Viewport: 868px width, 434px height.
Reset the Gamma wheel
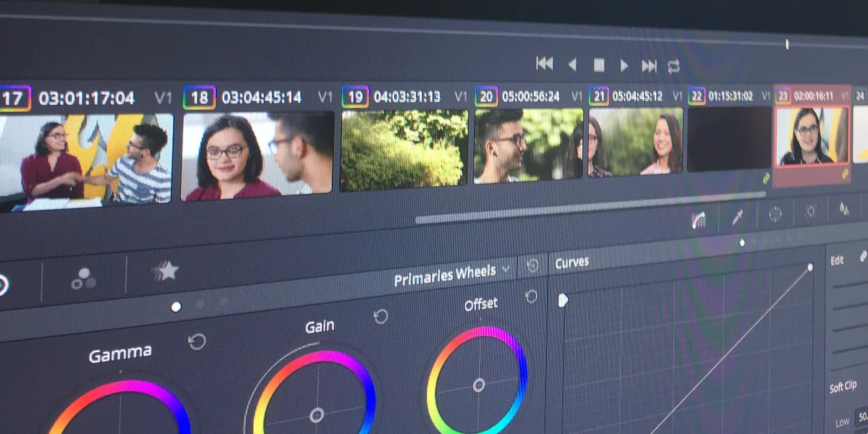(197, 341)
